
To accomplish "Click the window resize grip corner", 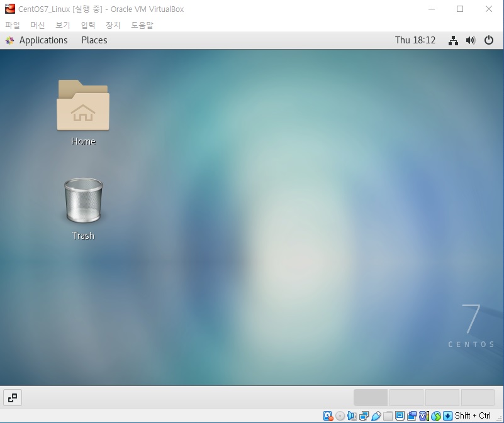I will [500, 418].
